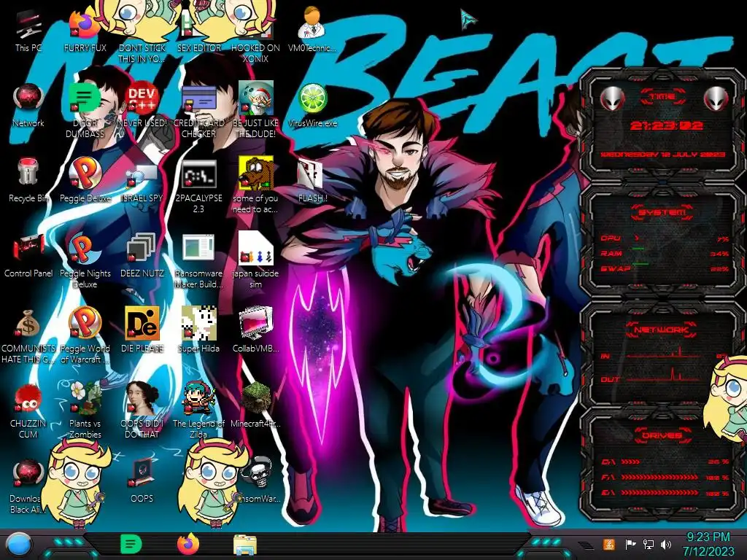Open the CHUZZIN CUM shortcut
The height and width of the screenshot is (560, 747).
point(28,399)
